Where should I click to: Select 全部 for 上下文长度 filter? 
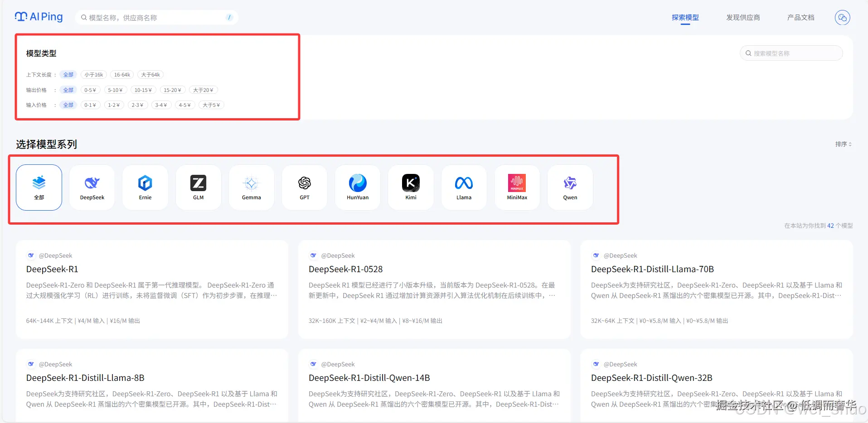68,75
